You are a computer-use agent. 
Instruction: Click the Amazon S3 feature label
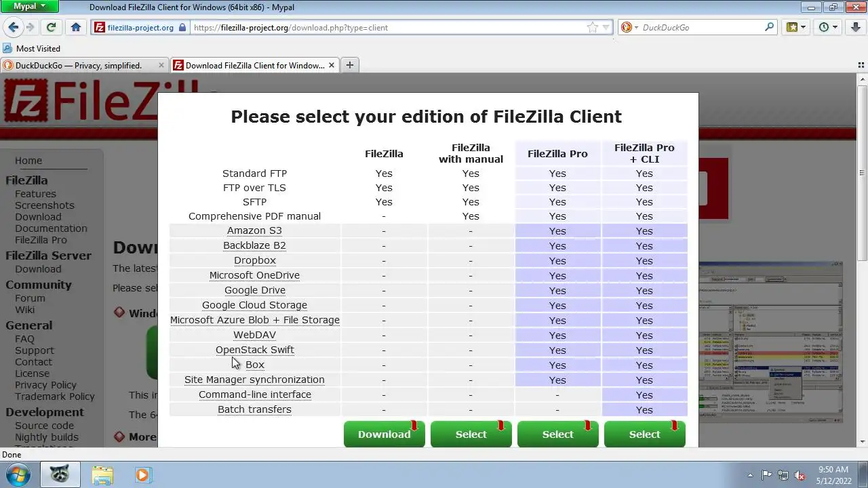[x=254, y=231]
